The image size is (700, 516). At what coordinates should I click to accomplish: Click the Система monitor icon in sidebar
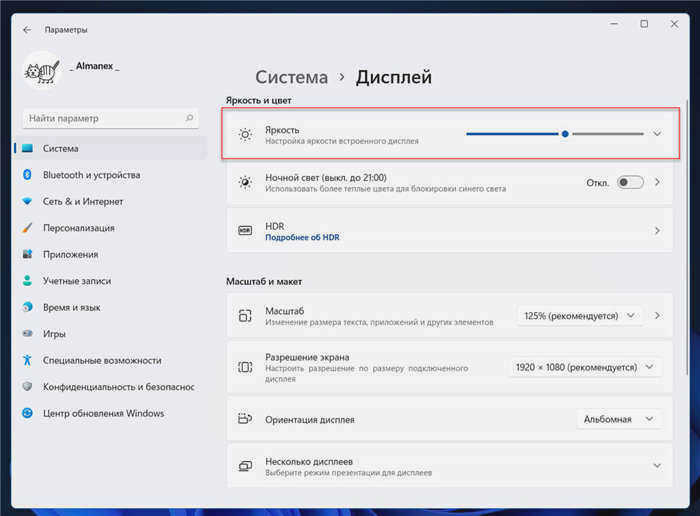pos(27,148)
